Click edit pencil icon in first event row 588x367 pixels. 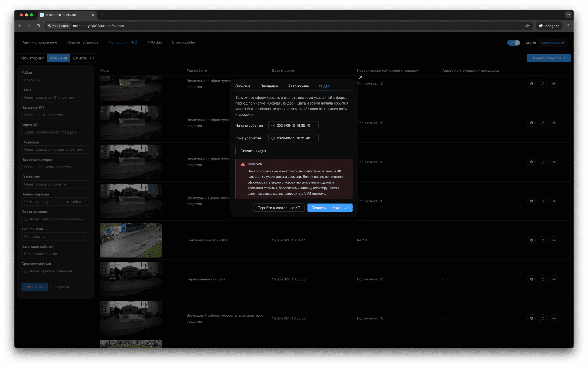pyautogui.click(x=543, y=84)
